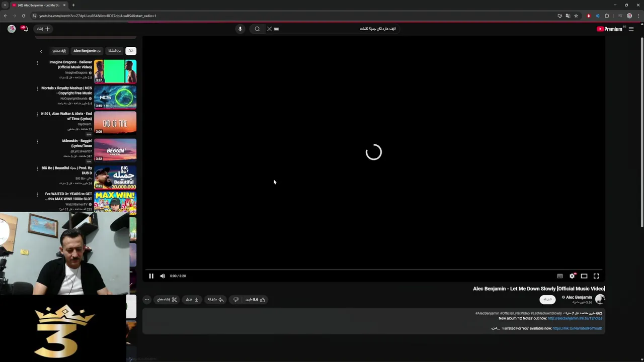Mute the player volume speaker icon
Image resolution: width=644 pixels, height=362 pixels.
coord(163,276)
